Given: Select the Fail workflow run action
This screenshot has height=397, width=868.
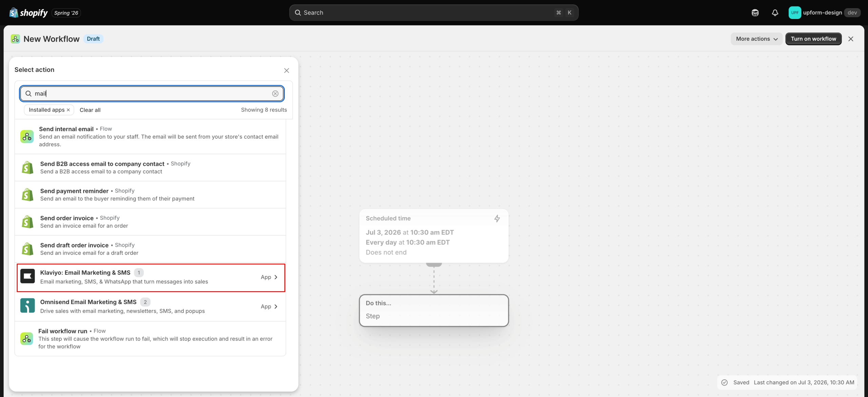Looking at the screenshot, I should tap(150, 338).
